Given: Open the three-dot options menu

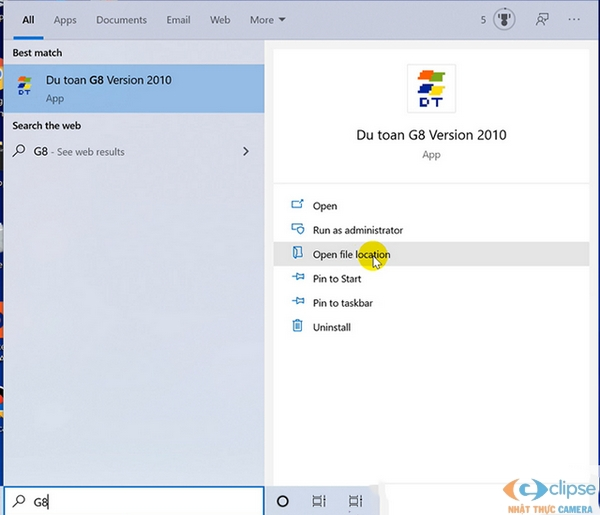Looking at the screenshot, I should [x=574, y=19].
